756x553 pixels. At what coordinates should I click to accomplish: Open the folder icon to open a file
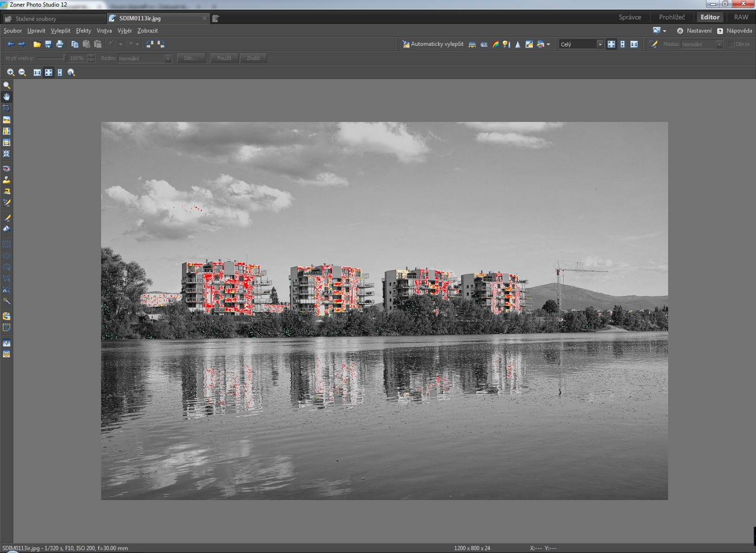point(37,44)
